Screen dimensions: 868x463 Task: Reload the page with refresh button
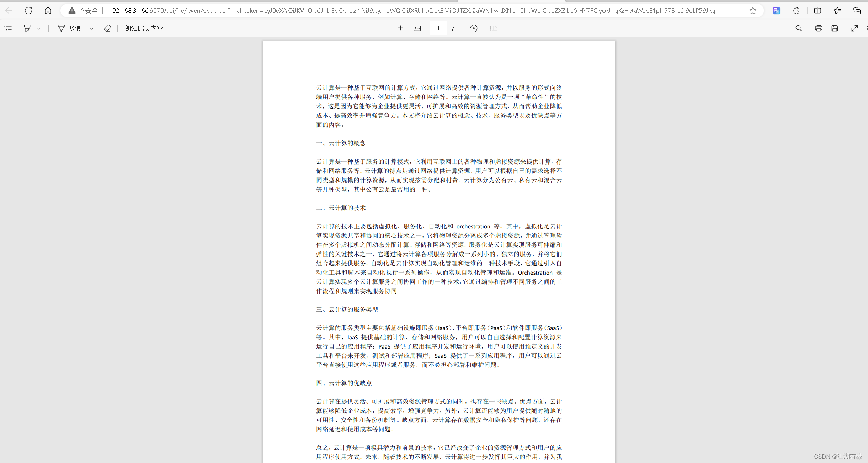pos(28,11)
